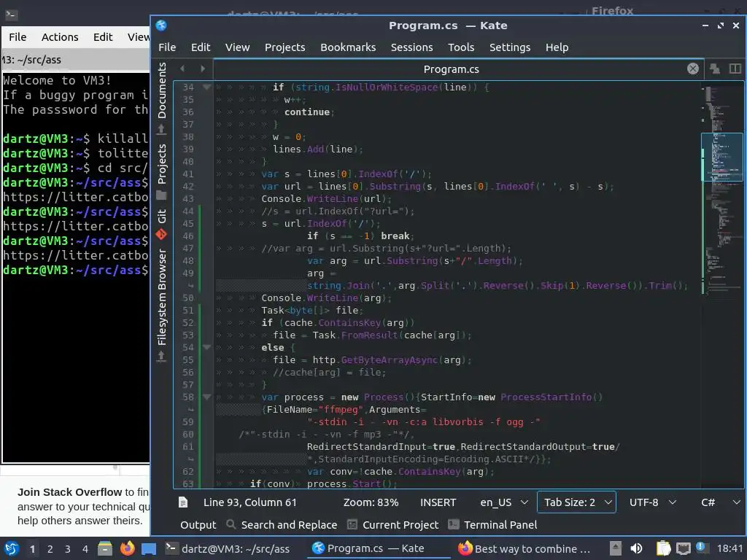This screenshot has height=560, width=747.
Task: Click Line 93, Column 61 indicator
Action: (x=249, y=502)
